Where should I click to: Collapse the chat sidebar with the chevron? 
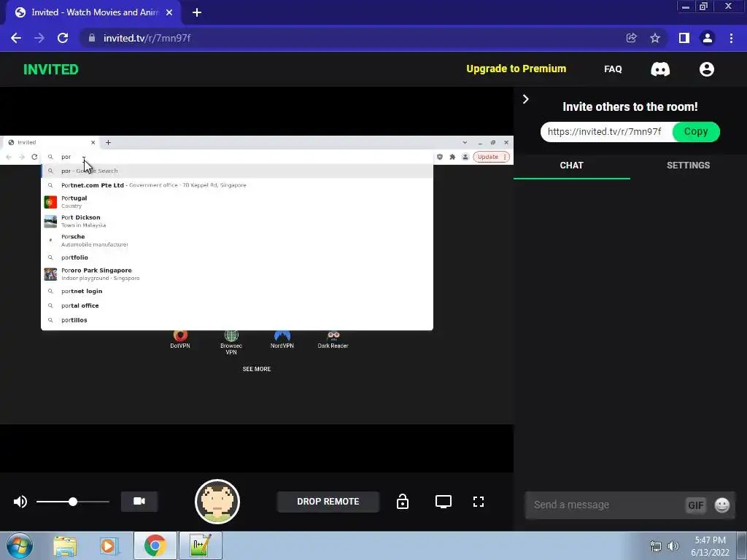click(525, 99)
